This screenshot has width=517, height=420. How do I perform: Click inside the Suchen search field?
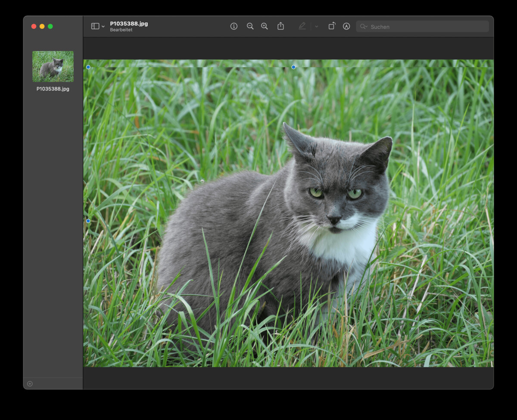414,26
